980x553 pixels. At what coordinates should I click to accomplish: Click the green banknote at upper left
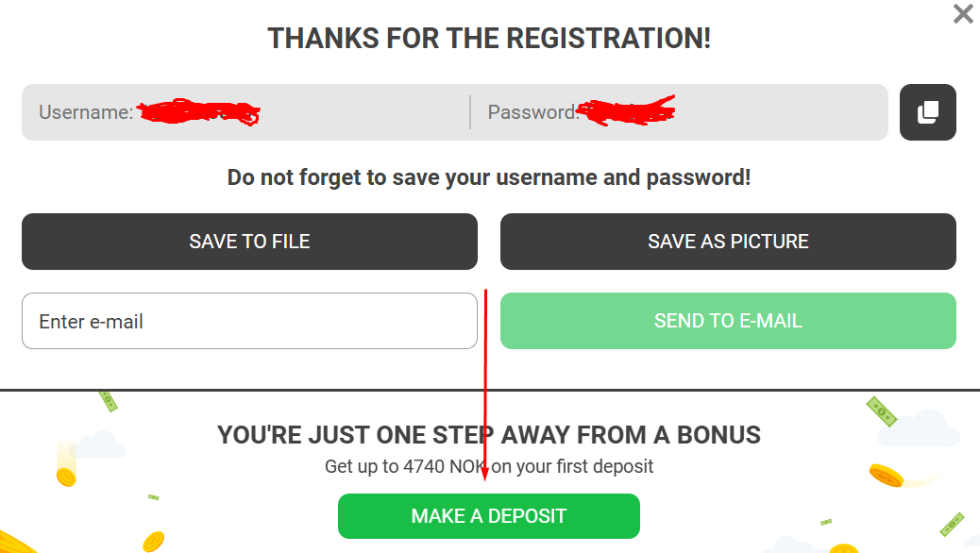[x=108, y=401]
